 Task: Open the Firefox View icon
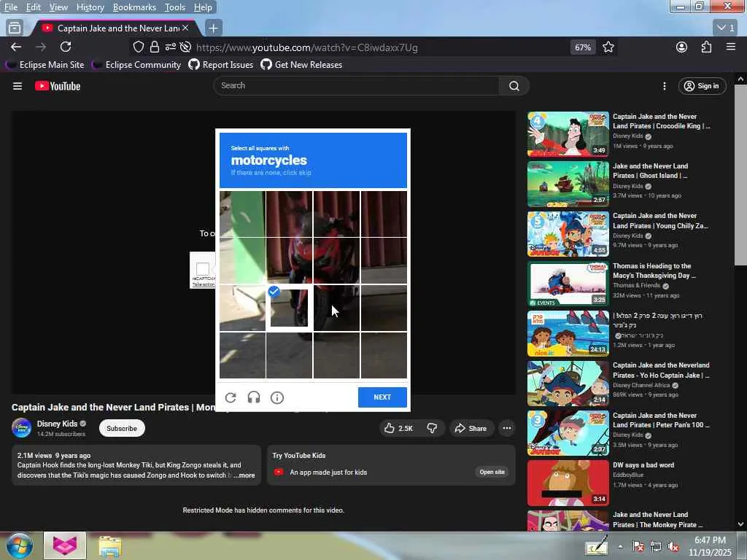point(15,28)
